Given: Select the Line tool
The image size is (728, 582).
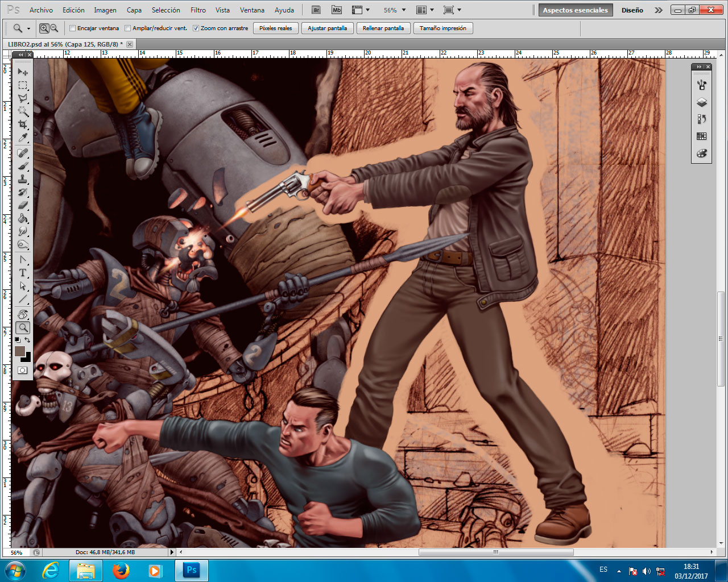Looking at the screenshot, I should point(23,300).
